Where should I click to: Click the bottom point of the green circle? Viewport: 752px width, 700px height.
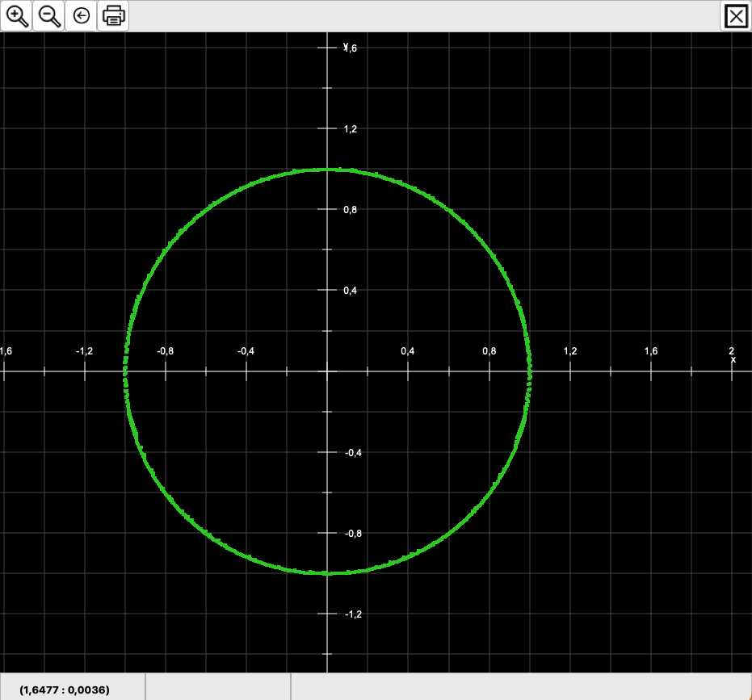(x=327, y=573)
